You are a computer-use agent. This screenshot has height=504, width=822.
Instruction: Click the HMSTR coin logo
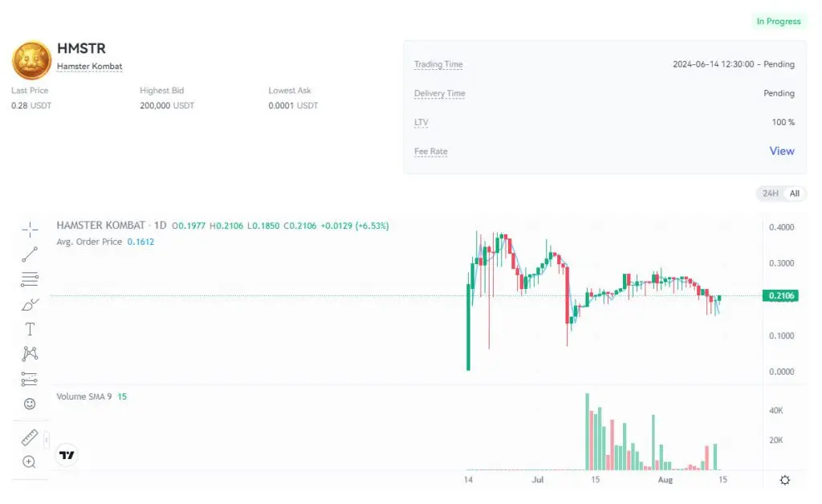[31, 60]
